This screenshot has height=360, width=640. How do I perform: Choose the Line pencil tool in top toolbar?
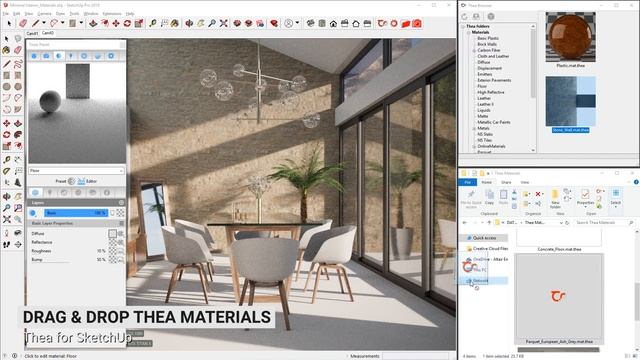(36, 24)
